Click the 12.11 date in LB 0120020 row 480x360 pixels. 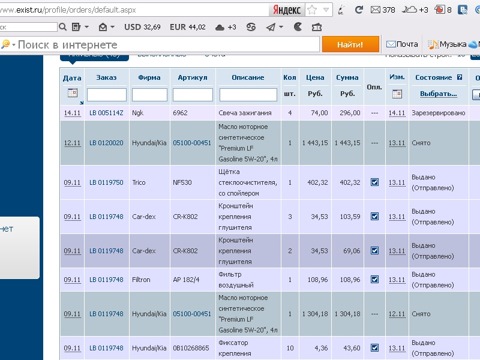click(x=72, y=143)
